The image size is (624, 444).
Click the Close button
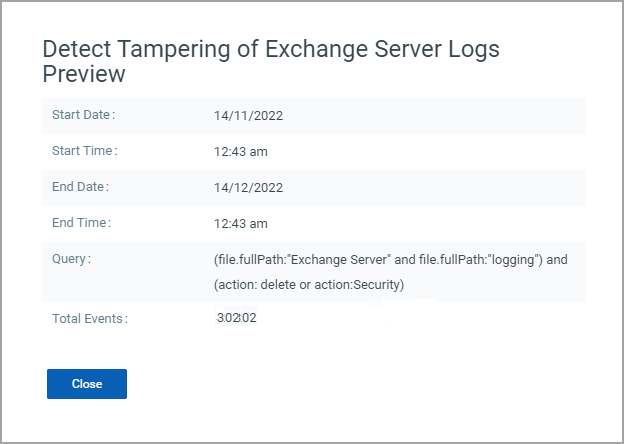click(x=87, y=384)
